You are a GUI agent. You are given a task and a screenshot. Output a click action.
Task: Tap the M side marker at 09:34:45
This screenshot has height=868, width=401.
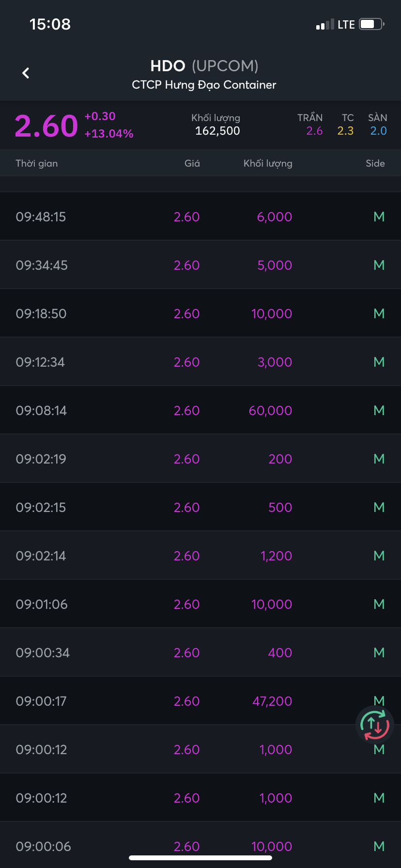click(379, 265)
